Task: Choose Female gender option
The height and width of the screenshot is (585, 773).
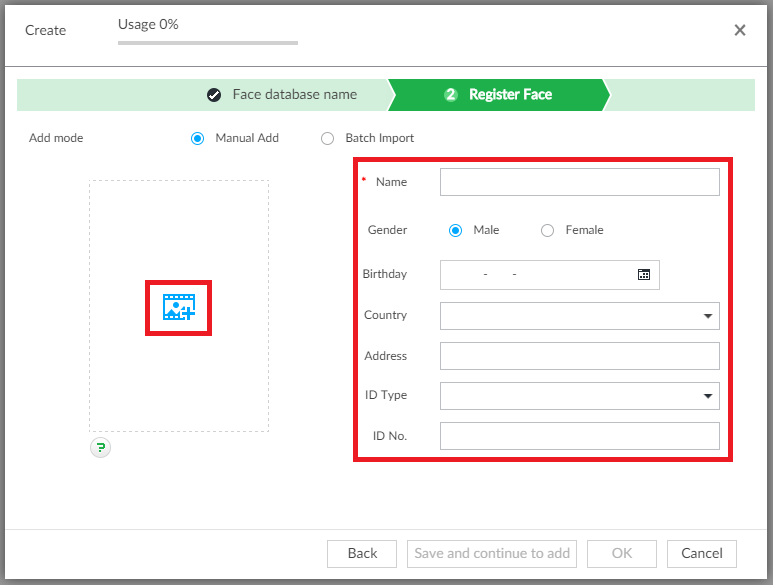Action: (x=547, y=230)
